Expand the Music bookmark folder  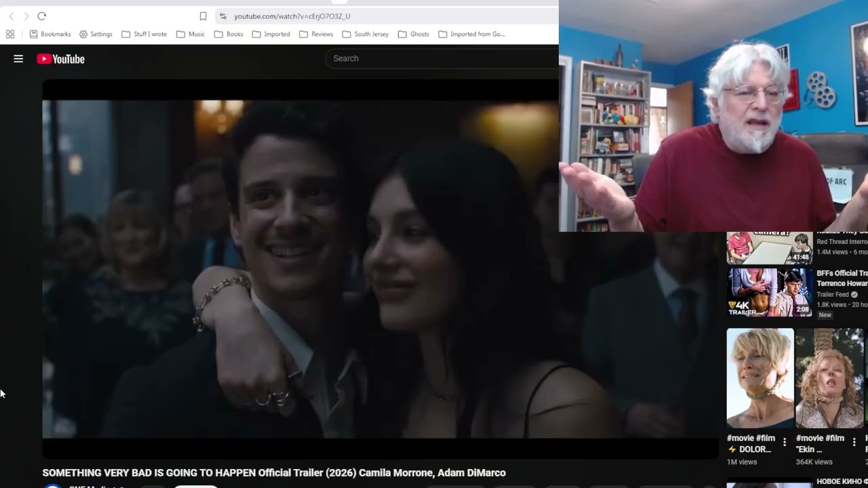191,34
